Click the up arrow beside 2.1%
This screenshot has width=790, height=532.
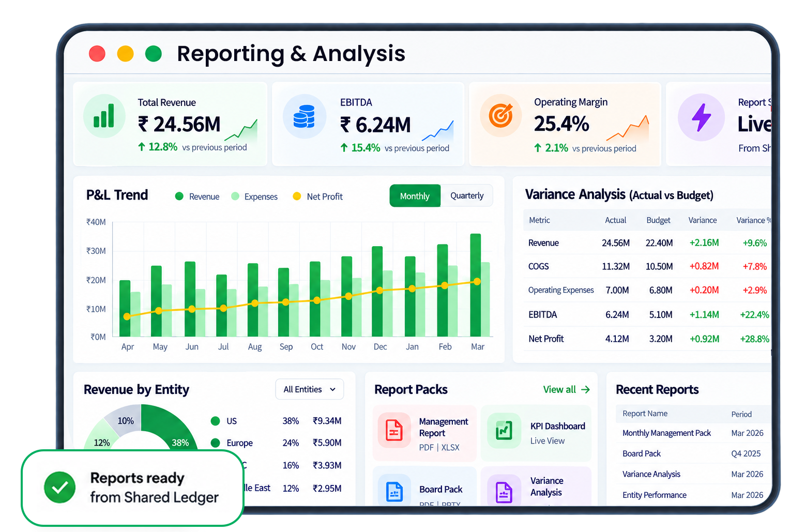(x=538, y=148)
